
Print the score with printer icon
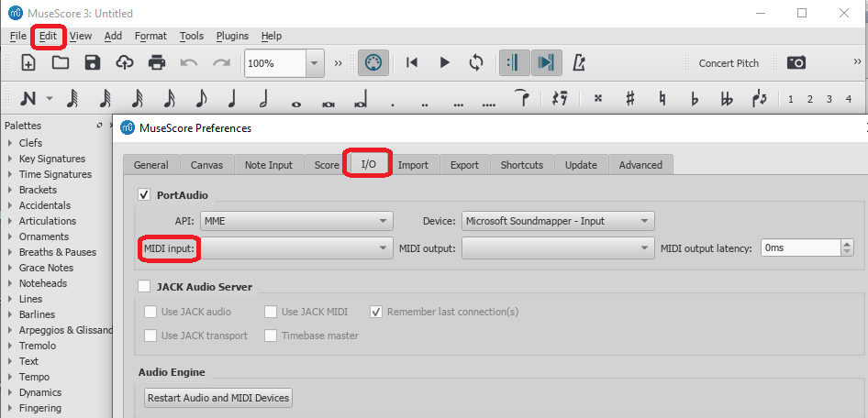click(x=157, y=62)
